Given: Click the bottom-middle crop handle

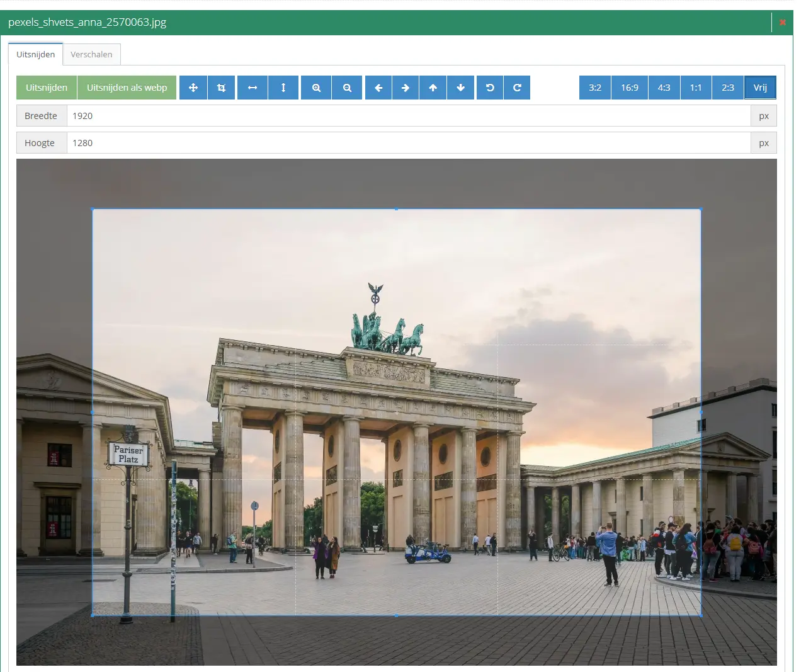Looking at the screenshot, I should (x=396, y=615).
